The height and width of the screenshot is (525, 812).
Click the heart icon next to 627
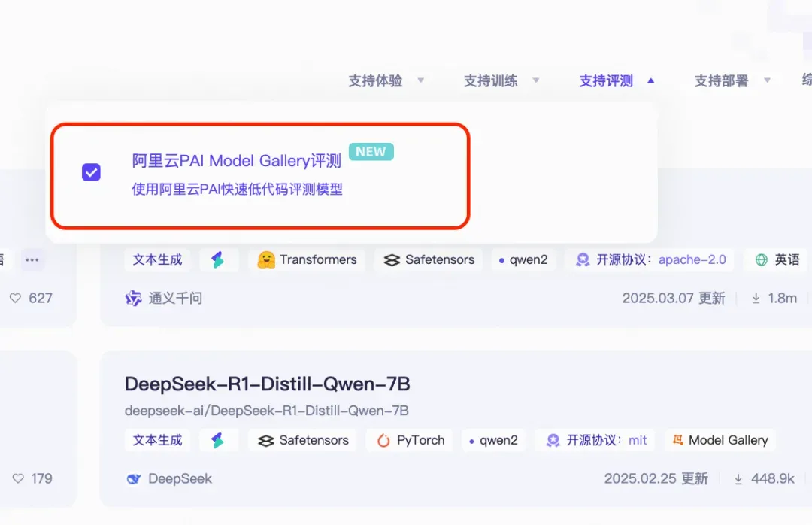[x=16, y=298]
